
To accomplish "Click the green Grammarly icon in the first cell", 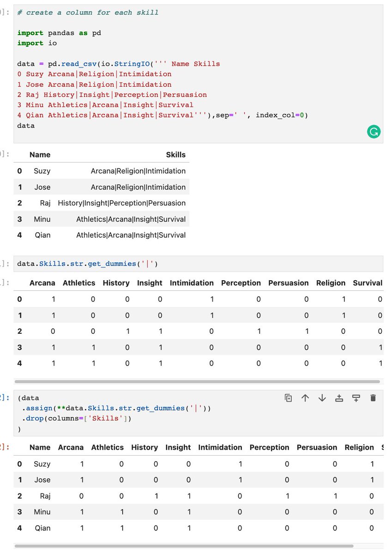I will (374, 132).
